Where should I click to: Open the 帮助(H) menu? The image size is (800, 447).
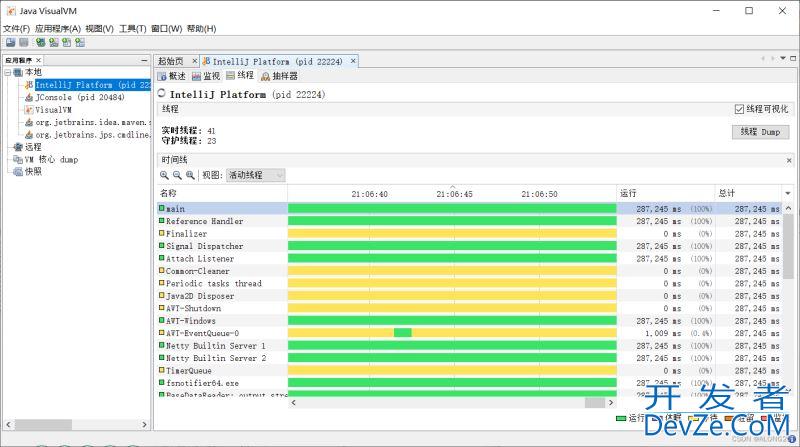[x=202, y=29]
